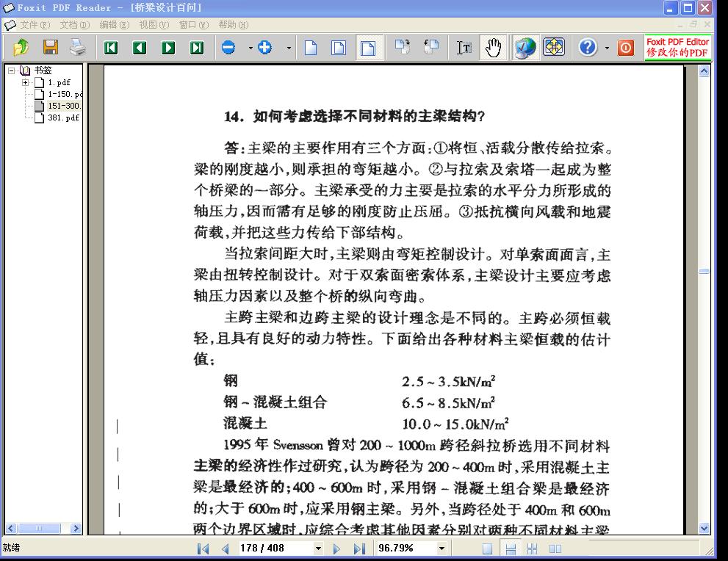Go to previous page in toolbar
The width and height of the screenshot is (728, 561).
(x=140, y=47)
